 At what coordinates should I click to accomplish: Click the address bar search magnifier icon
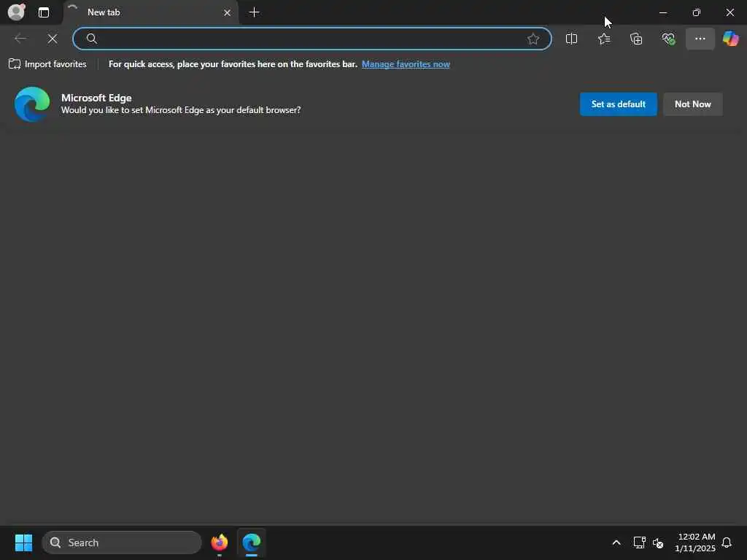coord(91,39)
